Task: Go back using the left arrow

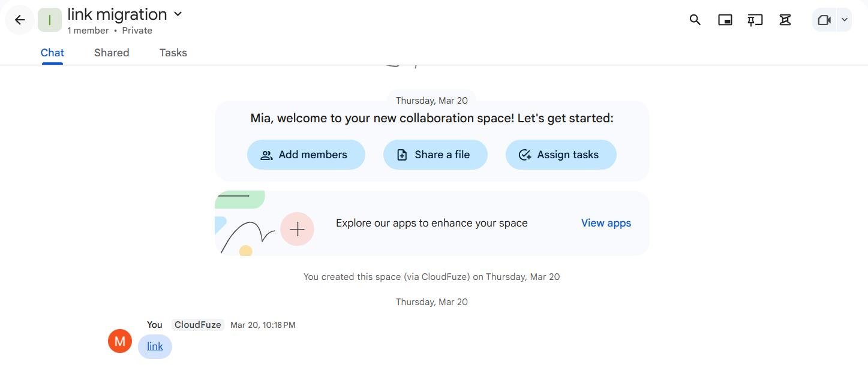Action: [20, 20]
